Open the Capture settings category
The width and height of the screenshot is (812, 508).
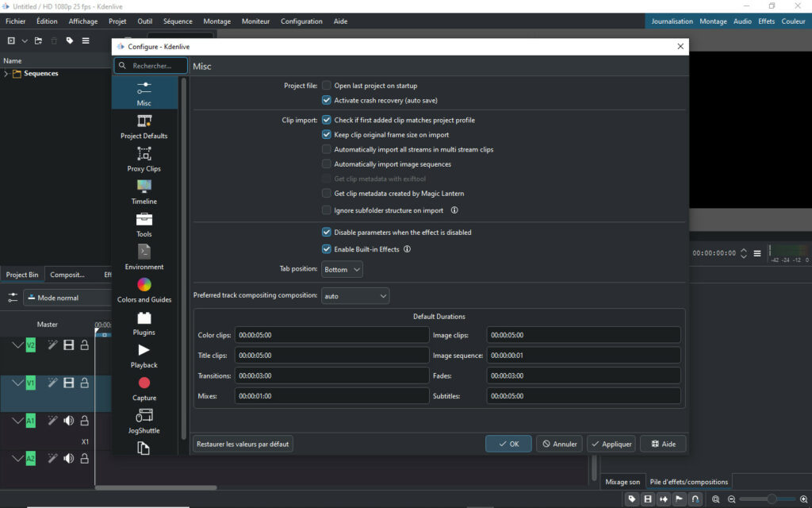pos(144,389)
